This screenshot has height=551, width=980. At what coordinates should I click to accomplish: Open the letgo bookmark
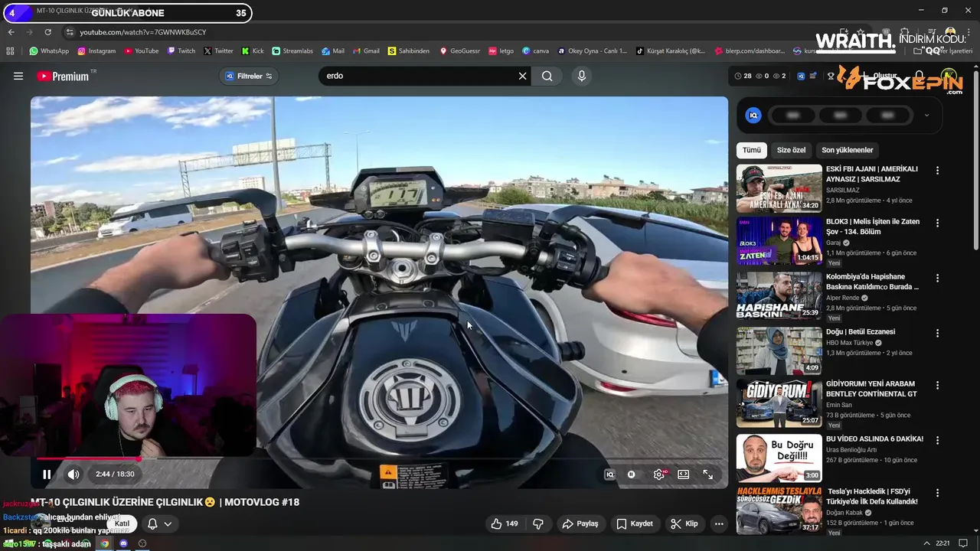[x=501, y=51]
